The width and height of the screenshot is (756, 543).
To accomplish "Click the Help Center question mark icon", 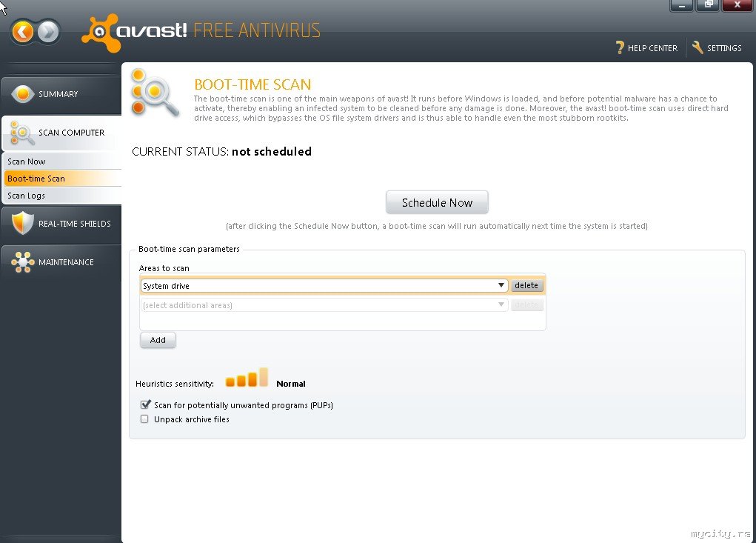I will [x=620, y=47].
